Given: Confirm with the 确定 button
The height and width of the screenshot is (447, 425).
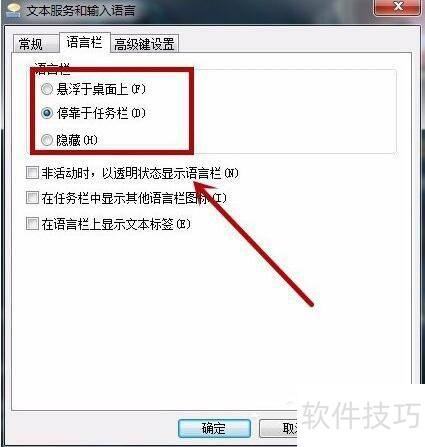Looking at the screenshot, I should coord(214,428).
